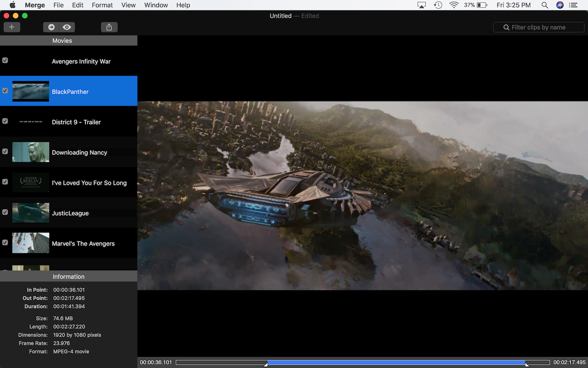Image resolution: width=588 pixels, height=368 pixels.
Task: Click the Wi-Fi menu bar icon
Action: [x=454, y=5]
